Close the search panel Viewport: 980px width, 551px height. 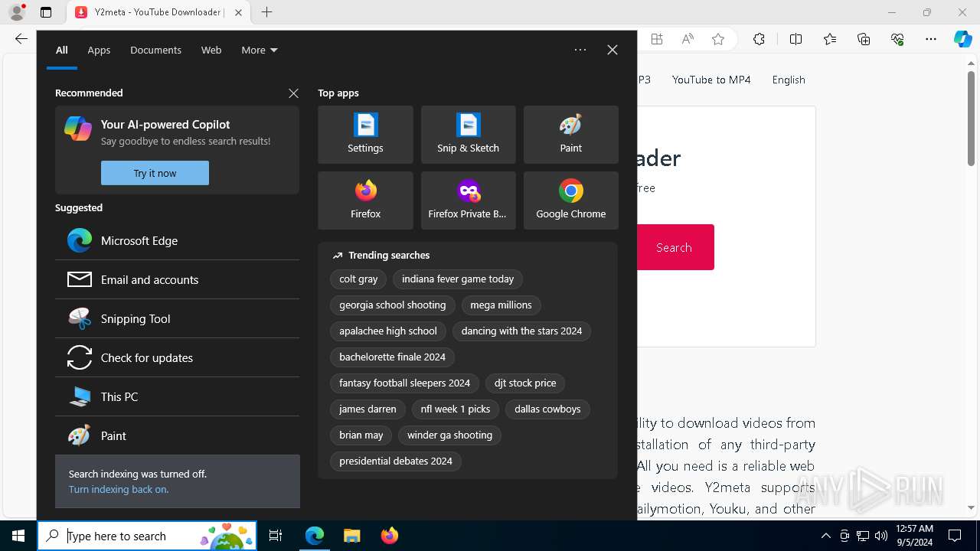[612, 50]
